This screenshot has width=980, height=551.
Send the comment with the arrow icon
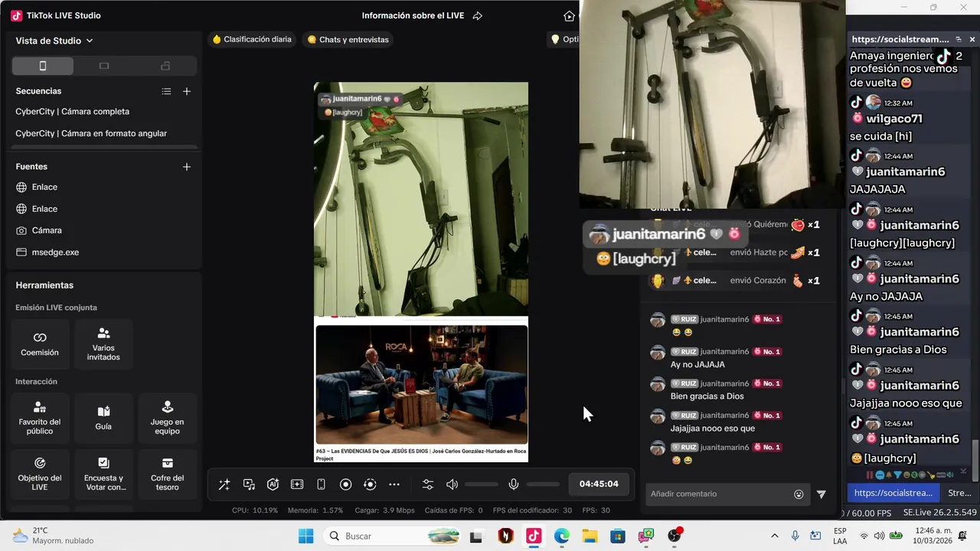point(821,494)
